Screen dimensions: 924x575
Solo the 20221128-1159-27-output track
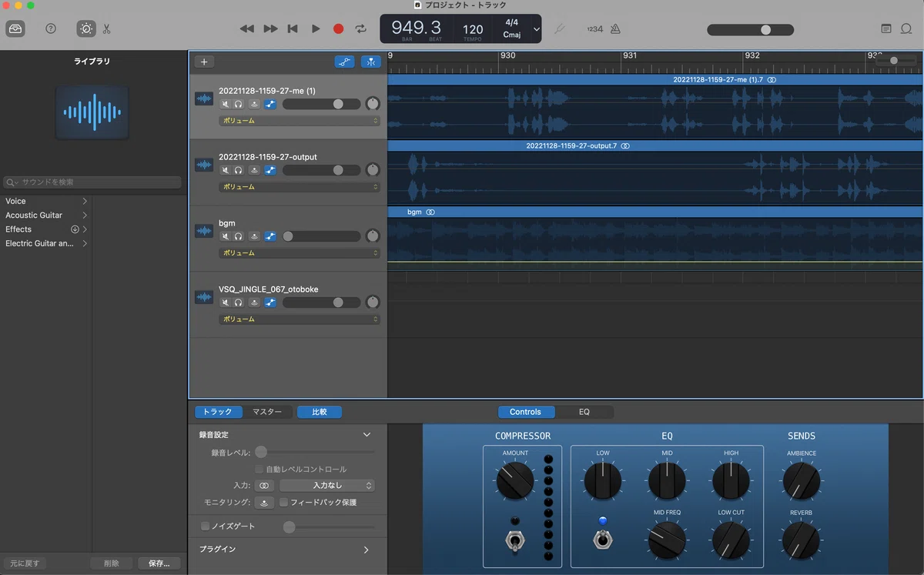point(239,170)
